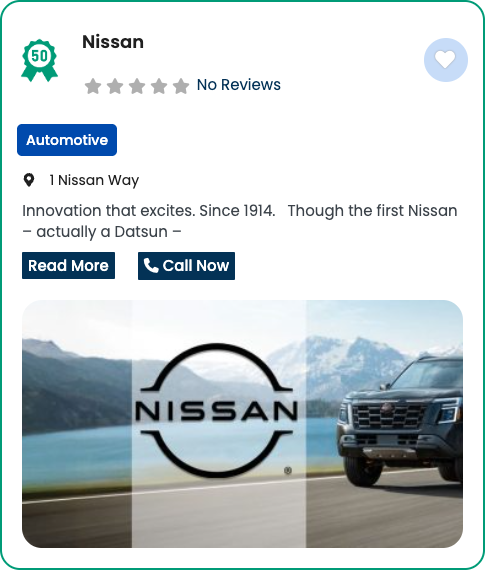Select the fourth rating star

click(159, 86)
